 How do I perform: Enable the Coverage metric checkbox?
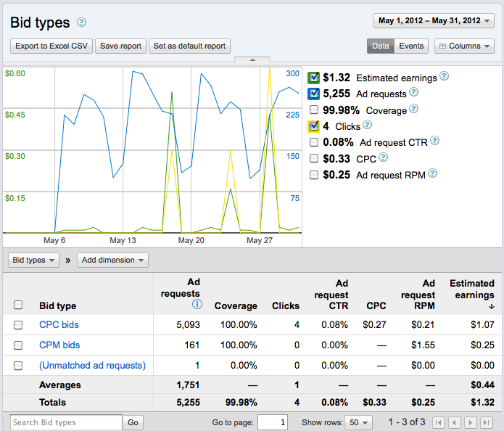pos(314,110)
